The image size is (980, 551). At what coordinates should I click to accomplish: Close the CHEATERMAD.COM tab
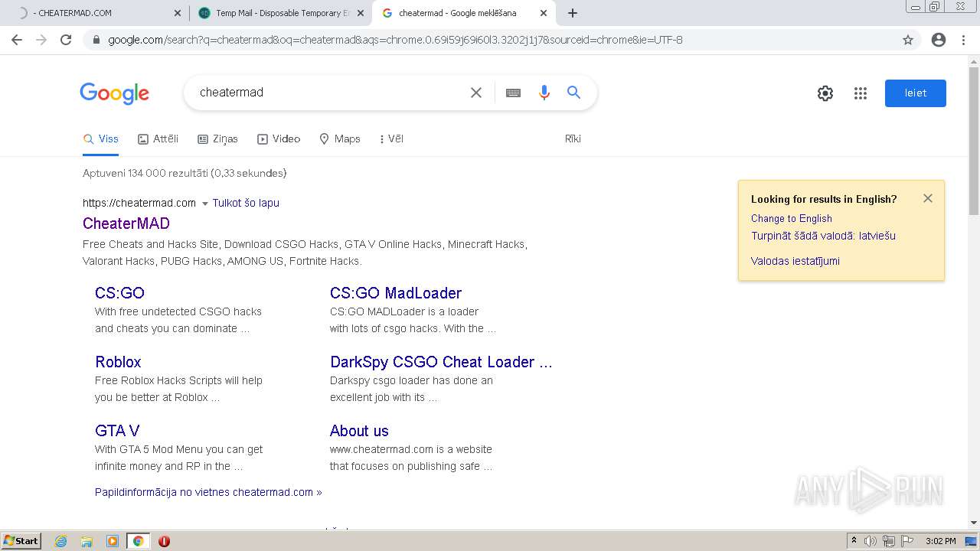178,13
